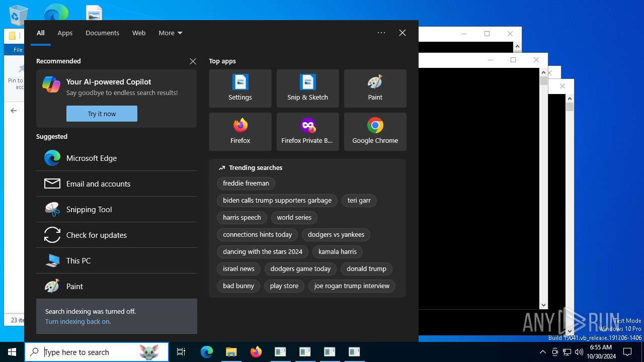Image resolution: width=644 pixels, height=362 pixels.
Task: Switch to the Web tab
Action: (x=139, y=33)
